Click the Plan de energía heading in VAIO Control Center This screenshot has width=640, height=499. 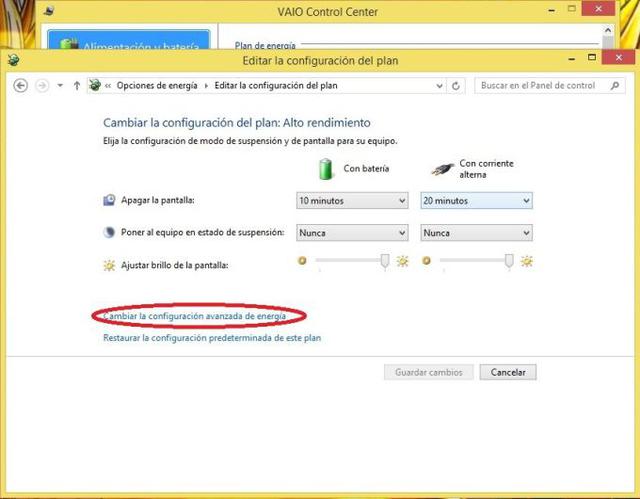pos(265,45)
